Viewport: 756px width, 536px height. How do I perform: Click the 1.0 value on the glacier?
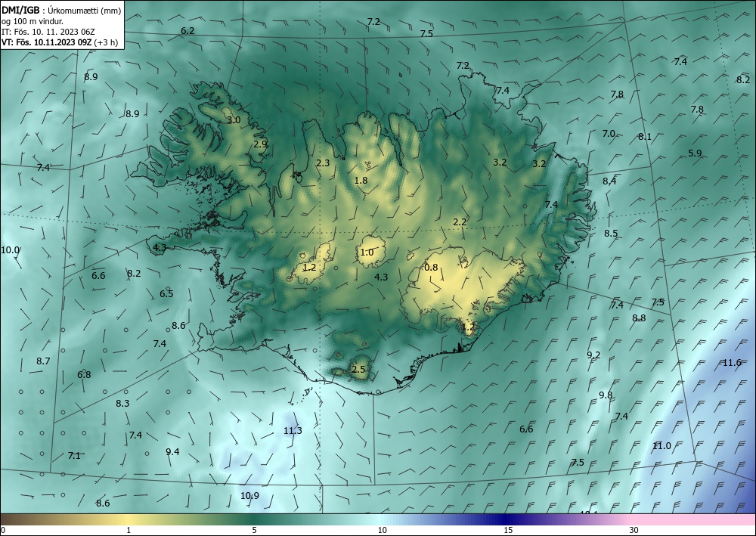pyautogui.click(x=367, y=253)
